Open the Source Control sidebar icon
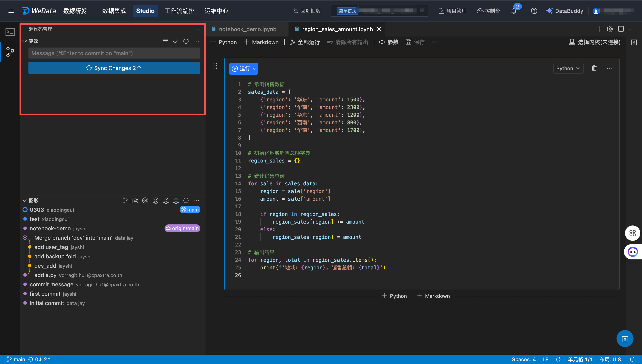The width and height of the screenshot is (642, 364). point(10,52)
